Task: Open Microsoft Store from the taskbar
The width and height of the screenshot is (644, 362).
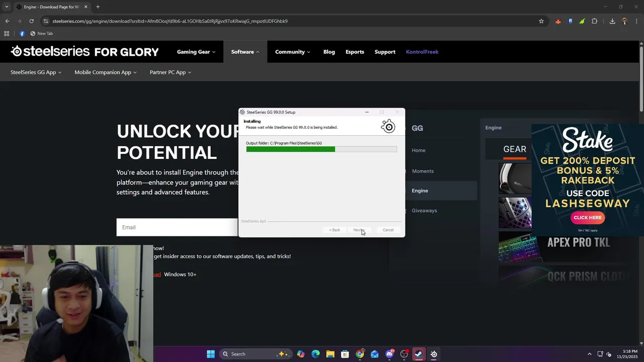Action: point(345,354)
